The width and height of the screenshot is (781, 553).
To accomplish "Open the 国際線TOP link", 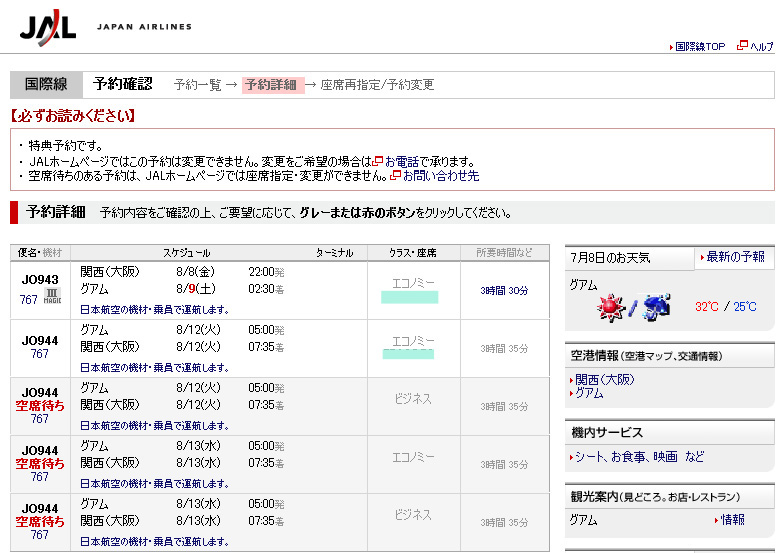I will click(700, 47).
